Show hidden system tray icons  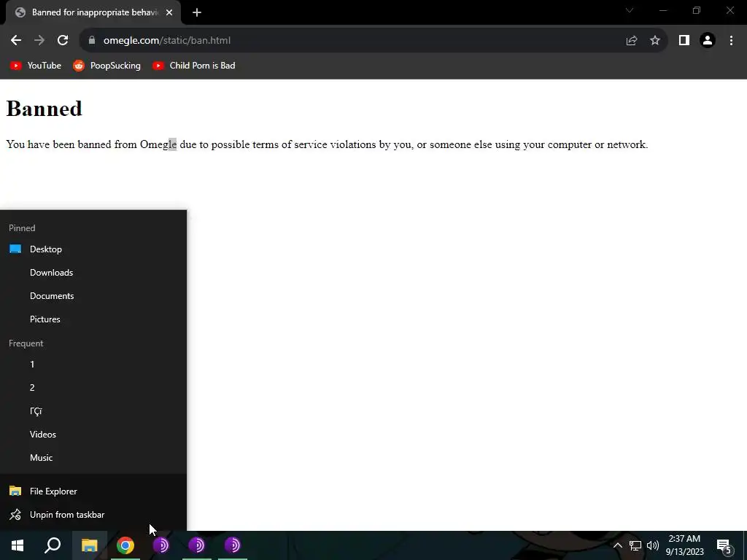tap(617, 545)
